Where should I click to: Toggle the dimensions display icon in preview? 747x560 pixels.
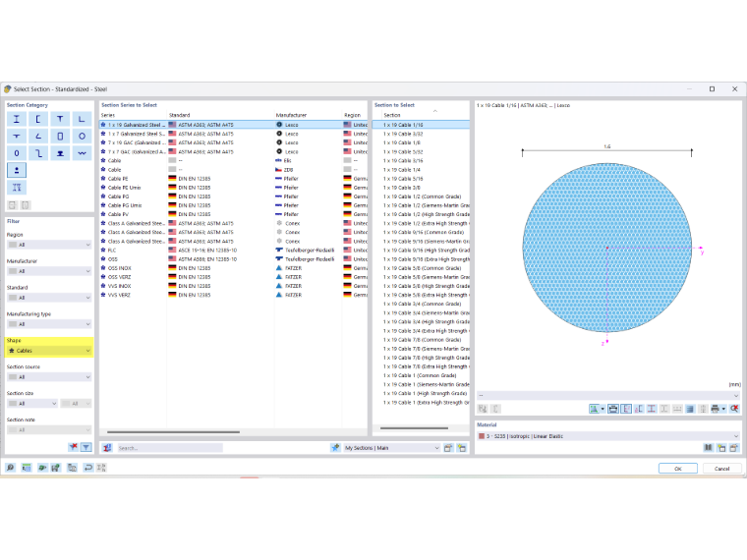(x=613, y=409)
